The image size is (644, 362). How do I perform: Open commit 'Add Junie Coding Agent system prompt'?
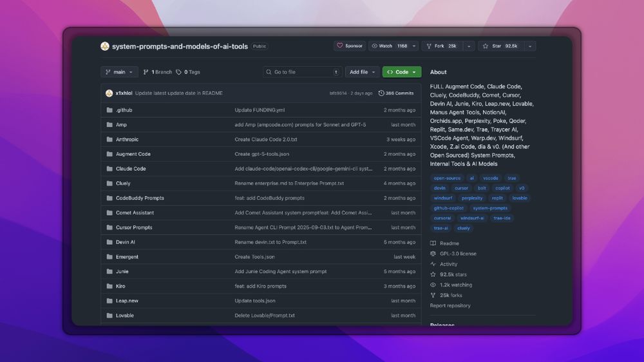281,272
